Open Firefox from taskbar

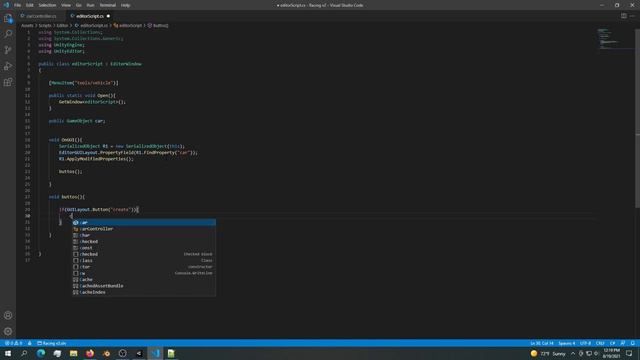(x=90, y=353)
